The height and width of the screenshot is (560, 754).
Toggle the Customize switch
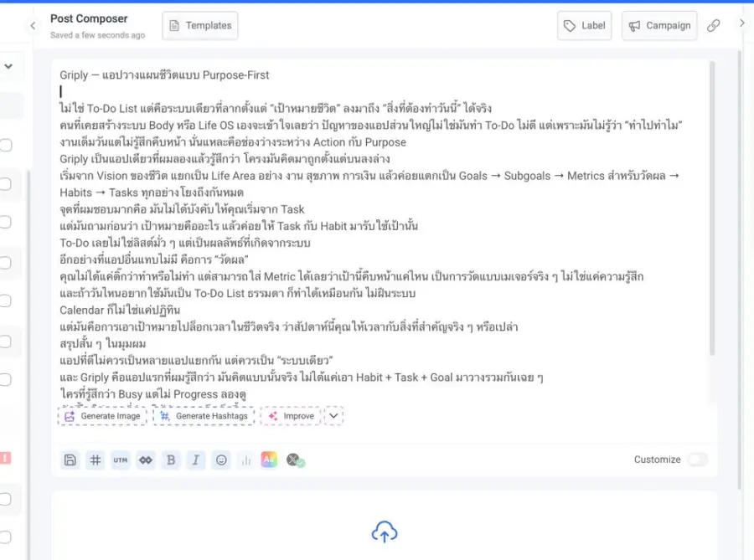(x=698, y=460)
